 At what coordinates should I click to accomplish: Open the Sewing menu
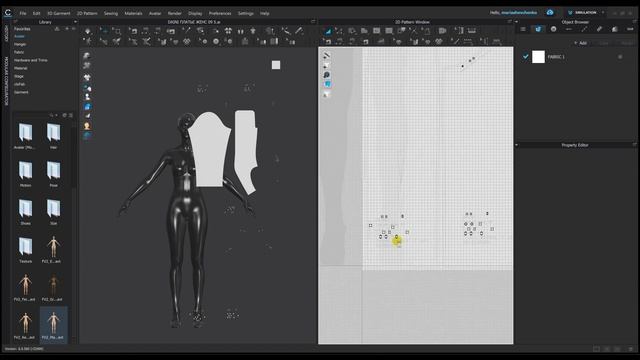[111, 13]
